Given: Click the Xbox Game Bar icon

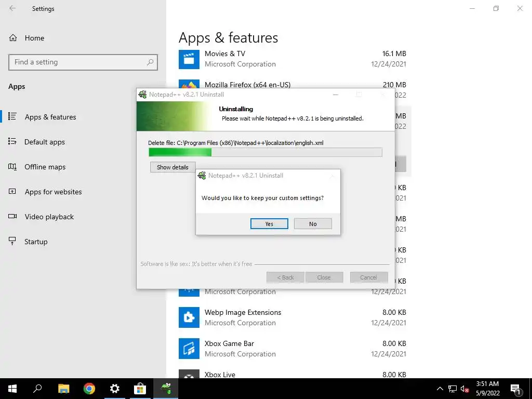Looking at the screenshot, I should click(189, 349).
